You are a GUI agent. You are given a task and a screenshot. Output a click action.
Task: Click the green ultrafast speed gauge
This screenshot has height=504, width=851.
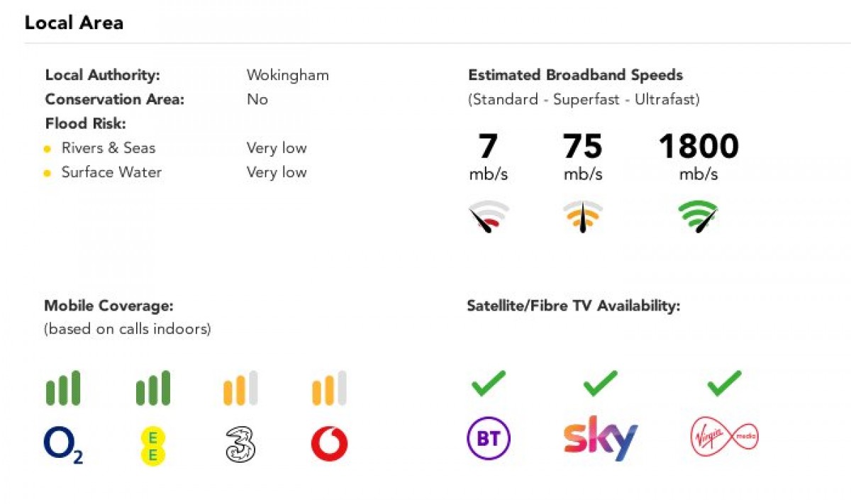[x=699, y=216]
